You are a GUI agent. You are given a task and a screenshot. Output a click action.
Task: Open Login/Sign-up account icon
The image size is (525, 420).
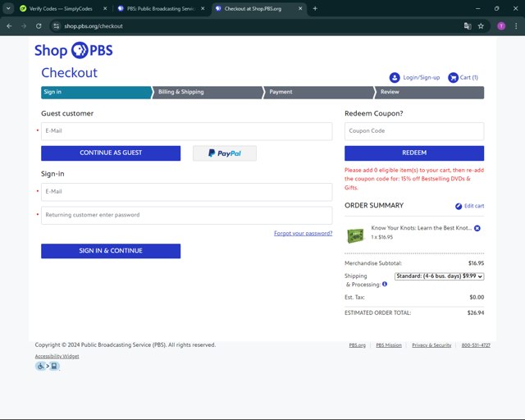pos(395,78)
